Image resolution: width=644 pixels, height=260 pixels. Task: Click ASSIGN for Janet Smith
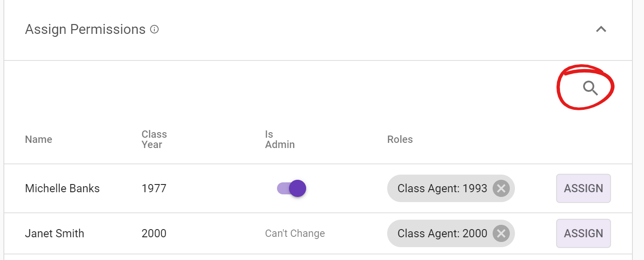pos(583,233)
